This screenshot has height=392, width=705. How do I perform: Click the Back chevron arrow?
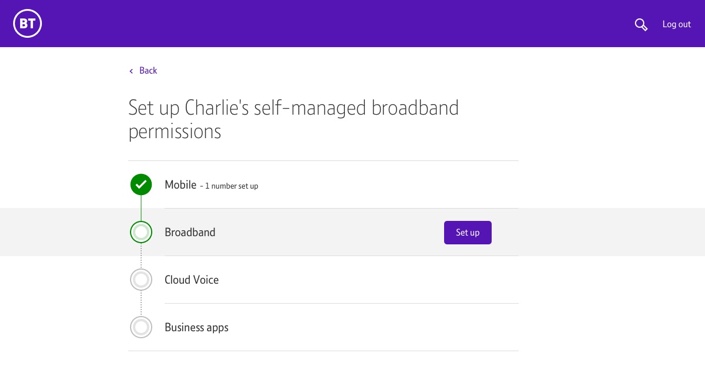tap(131, 71)
